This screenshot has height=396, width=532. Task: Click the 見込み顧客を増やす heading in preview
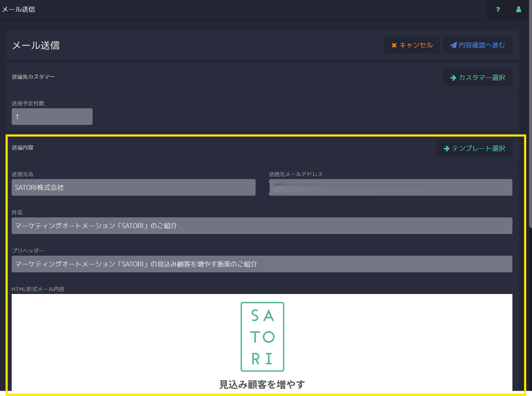click(262, 385)
